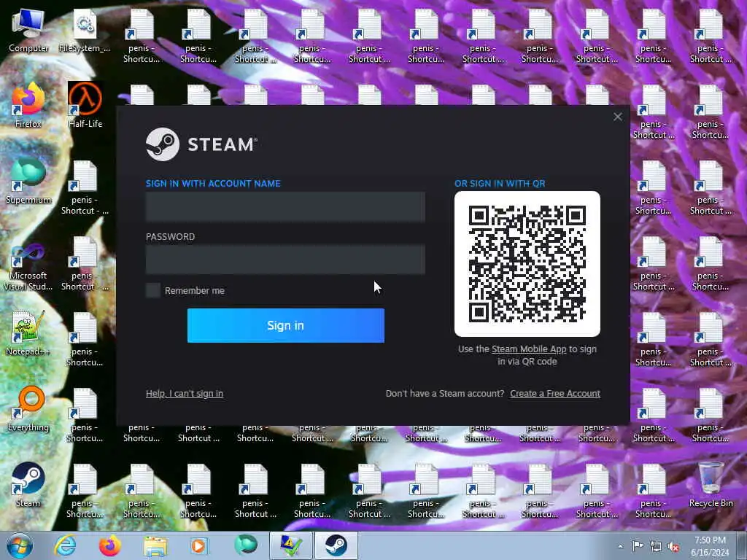Switch to the Steam taskbar button
Screen dimensions: 747x560
pos(336,545)
